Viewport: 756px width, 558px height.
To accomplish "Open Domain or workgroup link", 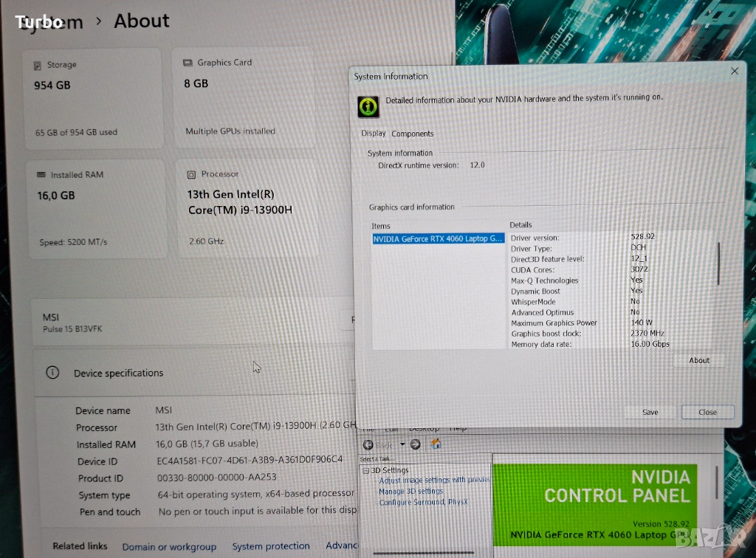I will click(x=169, y=547).
